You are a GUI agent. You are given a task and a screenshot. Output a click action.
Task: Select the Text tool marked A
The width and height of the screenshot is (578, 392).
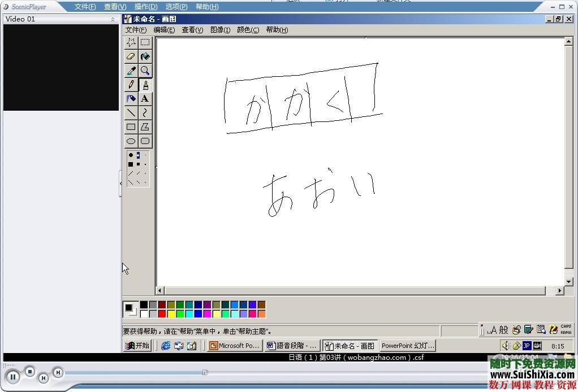145,99
